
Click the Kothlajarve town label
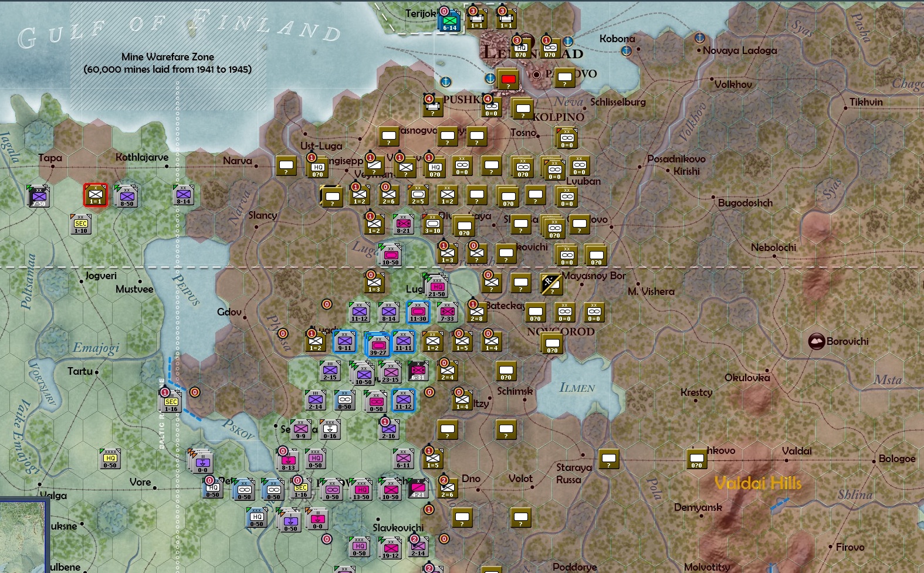point(142,157)
